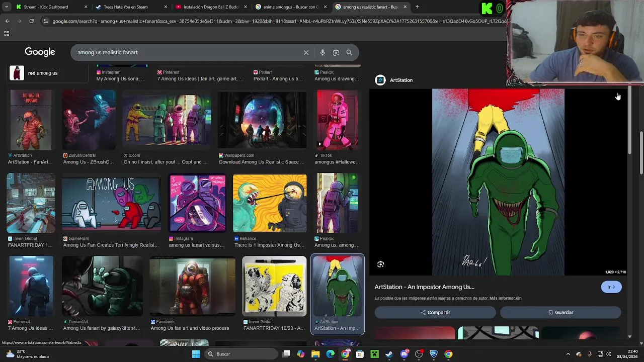
Task: Start voice search with the microphone icon
Action: (x=323, y=52)
